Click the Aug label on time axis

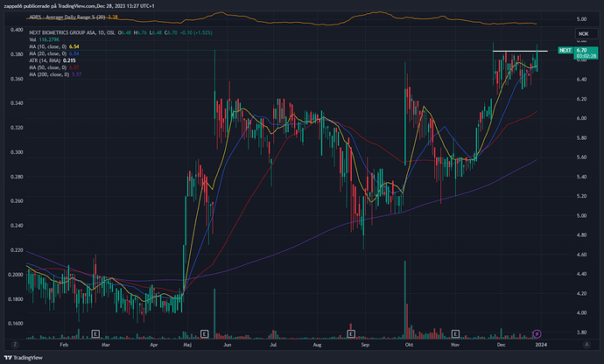tap(317, 345)
